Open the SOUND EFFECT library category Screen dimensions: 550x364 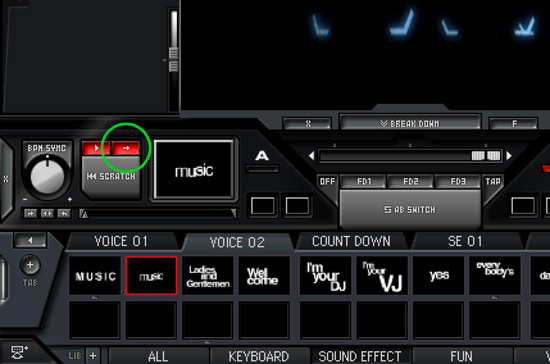coord(360,356)
